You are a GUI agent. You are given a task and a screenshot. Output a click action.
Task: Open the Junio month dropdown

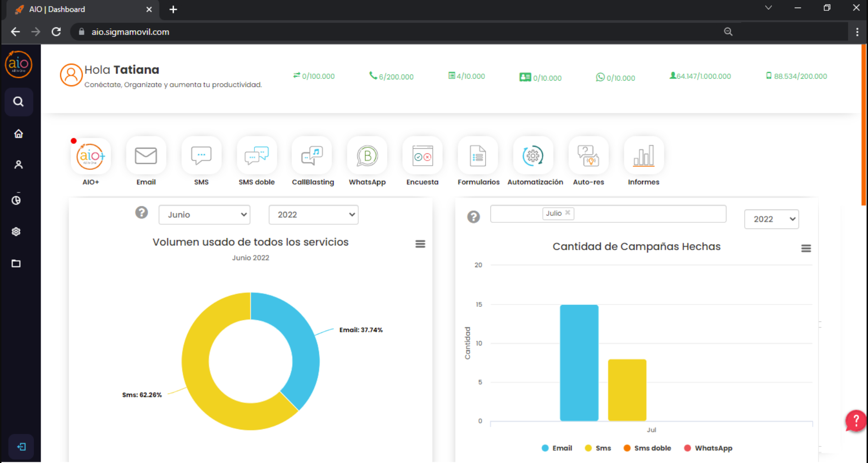coord(204,215)
